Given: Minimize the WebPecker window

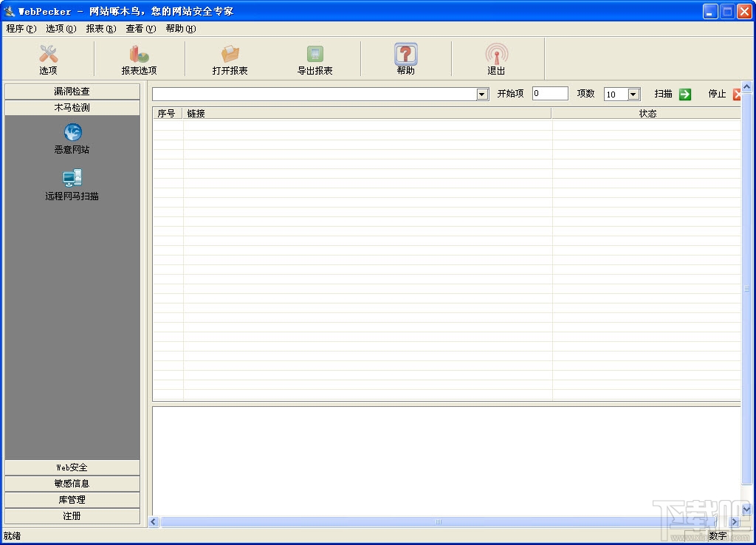Looking at the screenshot, I should [709, 11].
